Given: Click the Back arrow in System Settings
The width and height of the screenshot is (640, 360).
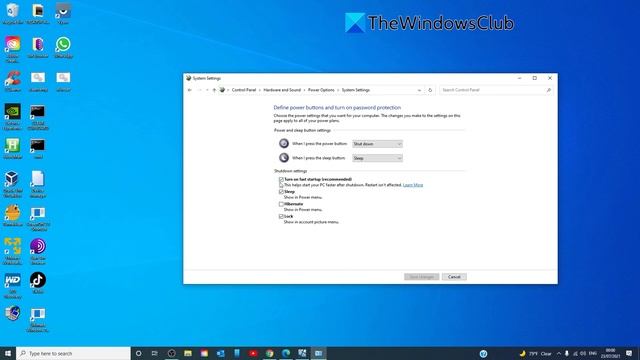Looking at the screenshot, I should [x=190, y=90].
